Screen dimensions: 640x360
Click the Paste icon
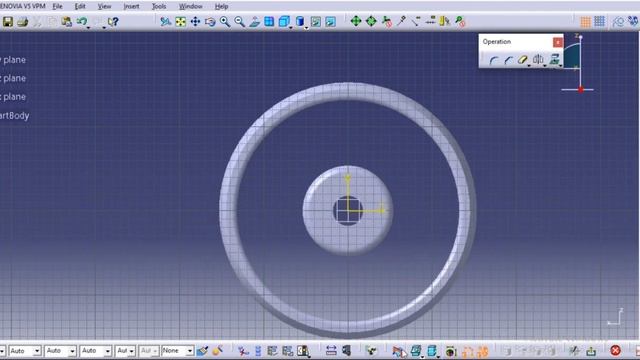pyautogui.click(x=67, y=22)
